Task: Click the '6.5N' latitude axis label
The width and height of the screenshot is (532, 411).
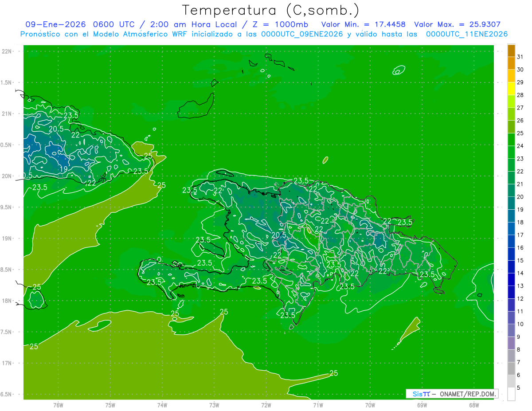Action: pos(6,394)
